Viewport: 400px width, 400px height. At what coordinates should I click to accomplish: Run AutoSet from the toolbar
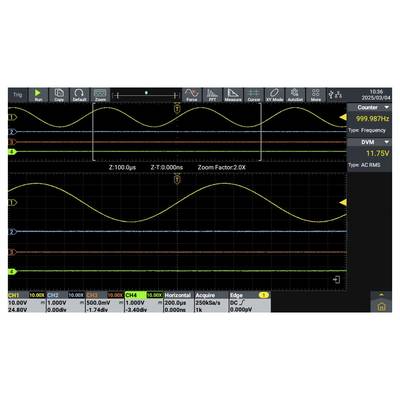pos(295,95)
